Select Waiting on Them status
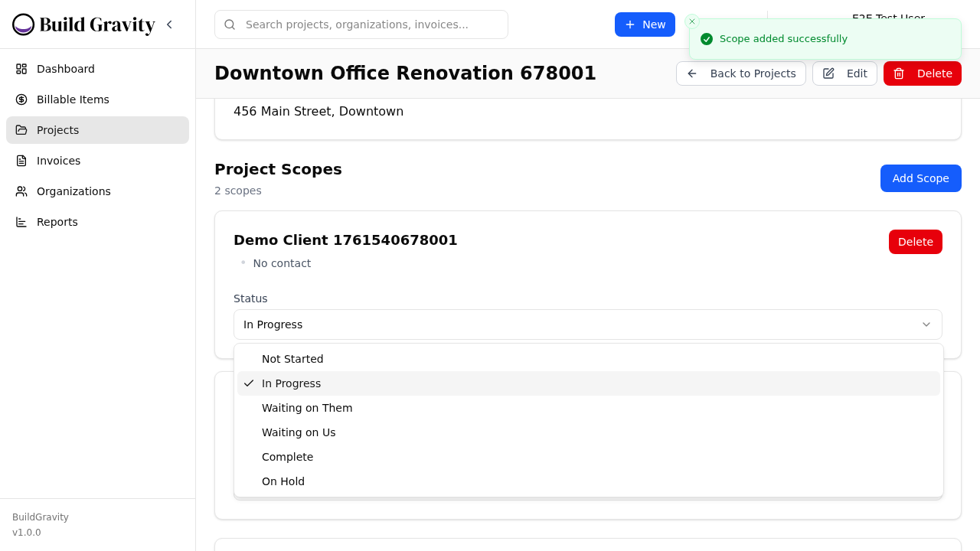 [307, 408]
